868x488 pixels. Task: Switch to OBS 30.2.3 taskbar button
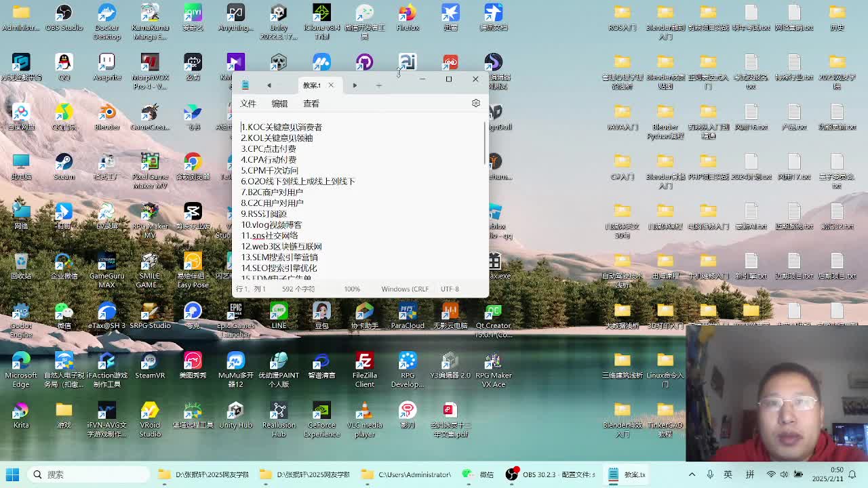point(551,474)
